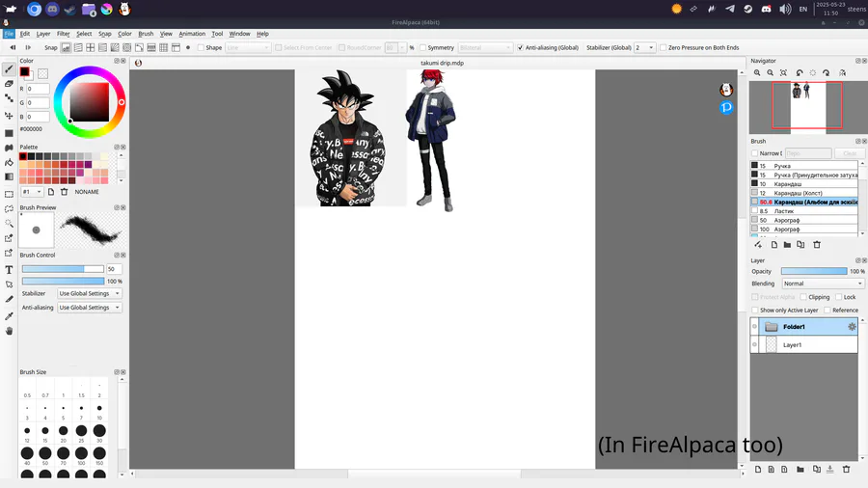Check the Reference checkbox
The width and height of the screenshot is (868, 488).
pyautogui.click(x=827, y=311)
